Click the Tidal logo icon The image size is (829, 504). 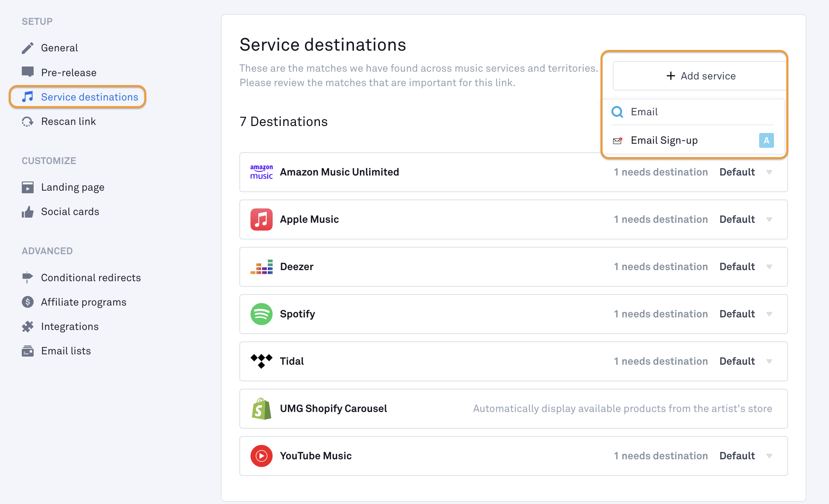coord(262,361)
